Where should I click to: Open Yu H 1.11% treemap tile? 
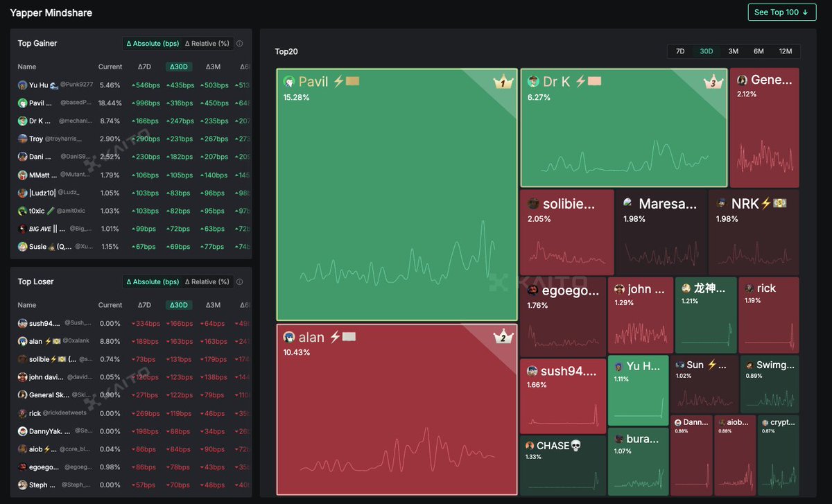[x=639, y=390]
